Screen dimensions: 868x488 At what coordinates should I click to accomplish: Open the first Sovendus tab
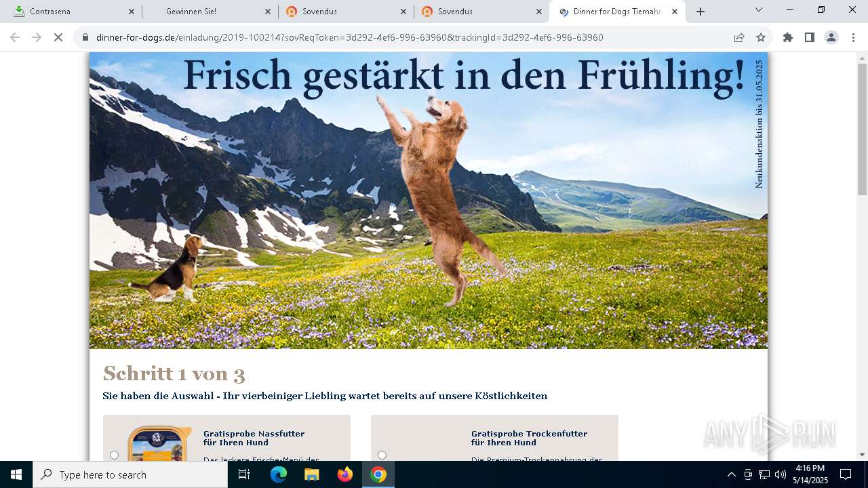(x=346, y=12)
